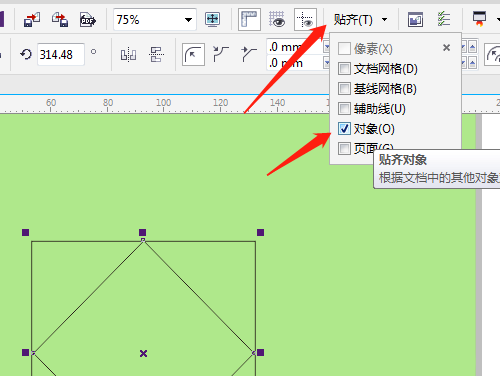Screen dimensions: 500x376
Task: Enable the 文档网格(D) checkbox
Action: tap(344, 69)
